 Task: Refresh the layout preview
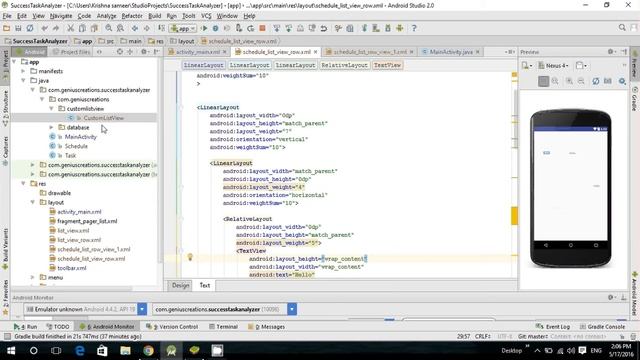pos(596,81)
